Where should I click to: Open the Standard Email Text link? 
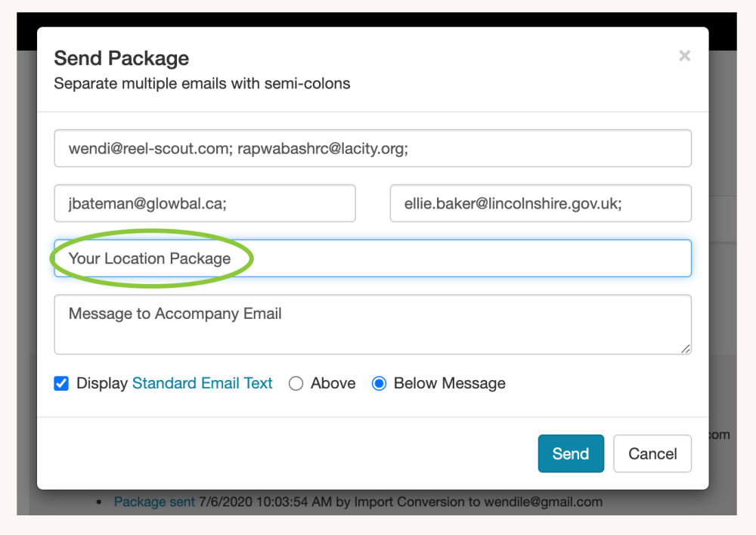pyautogui.click(x=202, y=383)
